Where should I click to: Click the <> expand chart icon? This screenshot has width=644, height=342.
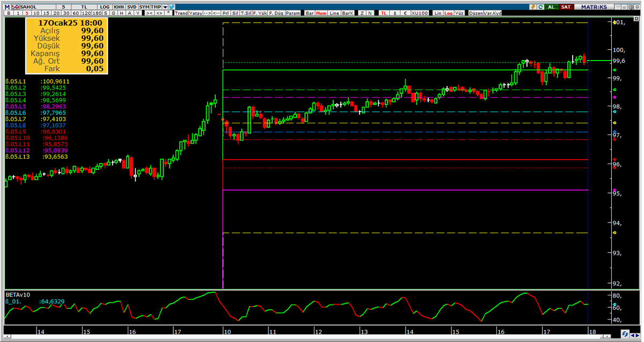[159, 13]
